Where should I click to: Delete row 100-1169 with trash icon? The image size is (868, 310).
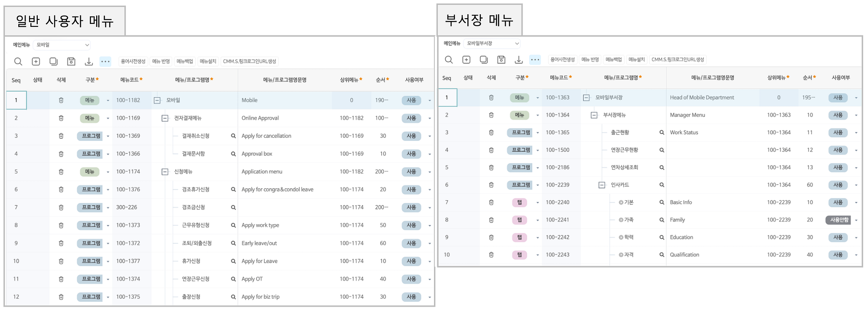click(x=61, y=118)
